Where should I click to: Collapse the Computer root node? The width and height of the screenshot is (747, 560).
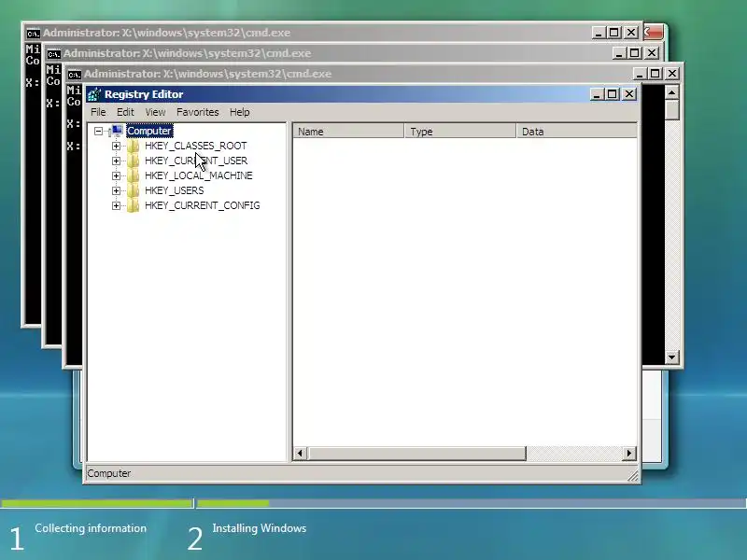[x=98, y=131]
